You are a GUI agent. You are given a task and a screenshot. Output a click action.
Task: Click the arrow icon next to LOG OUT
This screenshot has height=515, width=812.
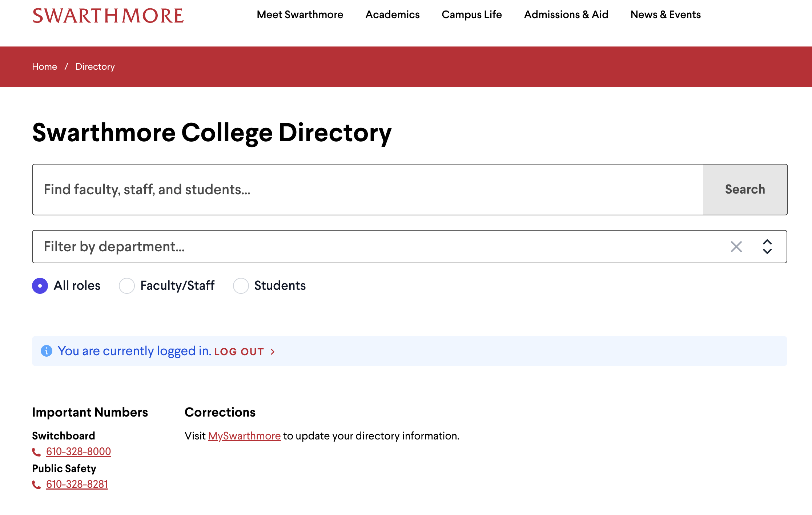click(x=272, y=352)
